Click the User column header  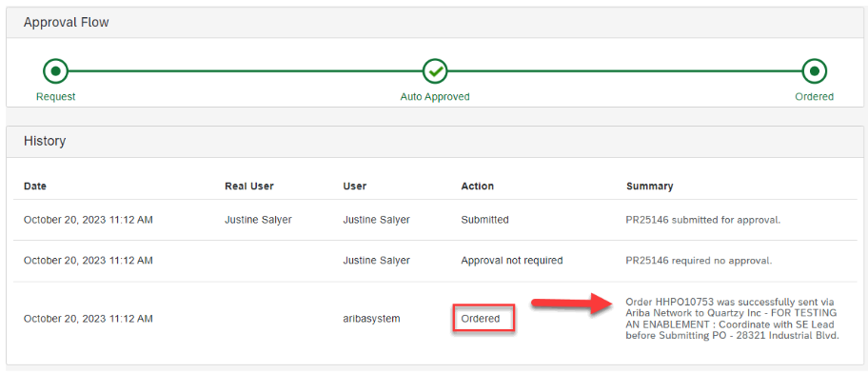tap(355, 186)
